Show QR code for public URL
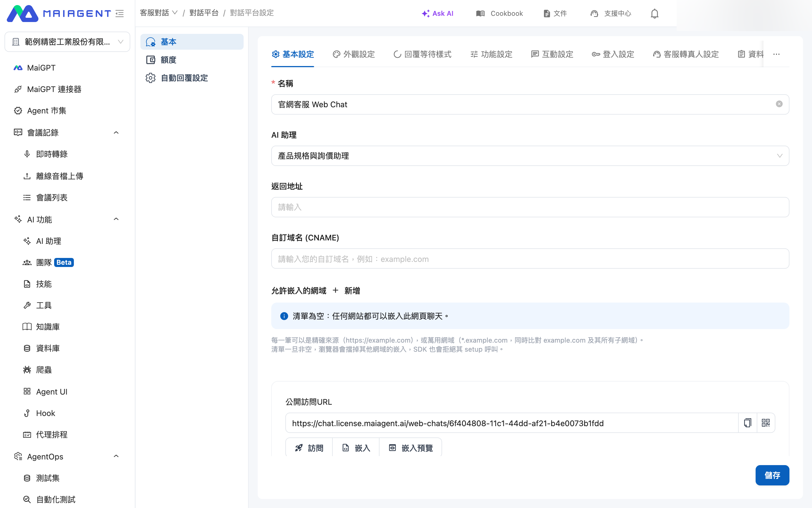 [x=766, y=423]
